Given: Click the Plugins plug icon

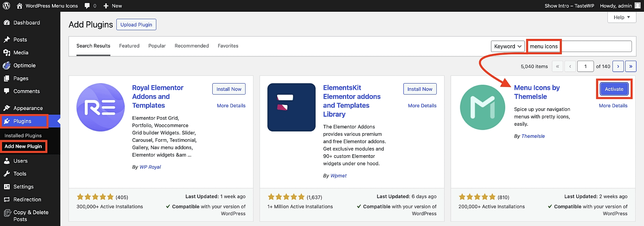Looking at the screenshot, I should [x=7, y=121].
